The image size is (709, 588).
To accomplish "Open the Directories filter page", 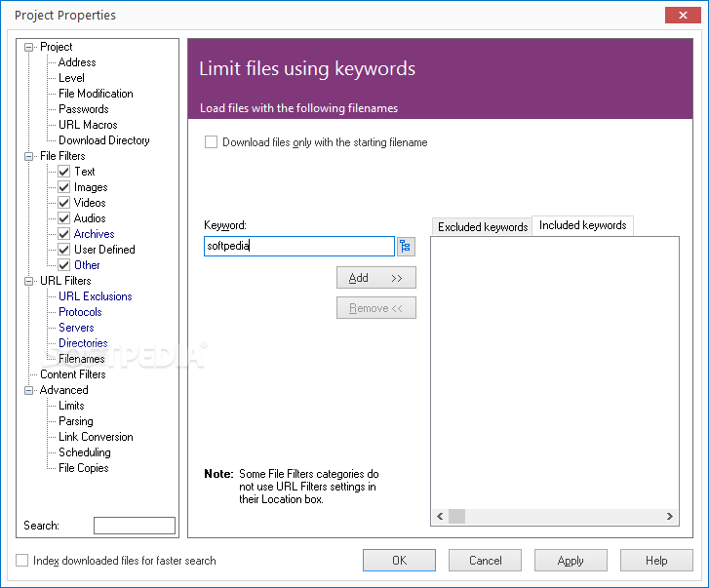I will [83, 343].
